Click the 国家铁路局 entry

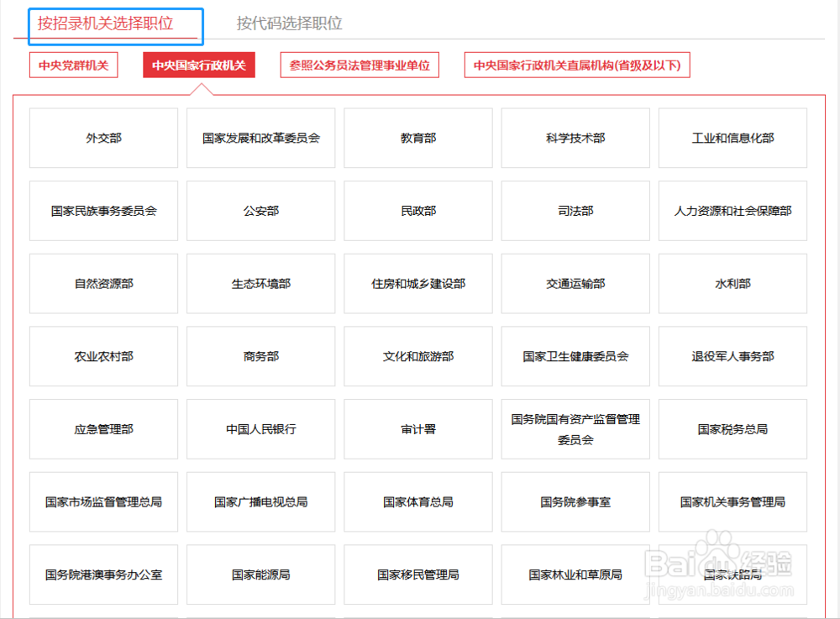point(732,574)
